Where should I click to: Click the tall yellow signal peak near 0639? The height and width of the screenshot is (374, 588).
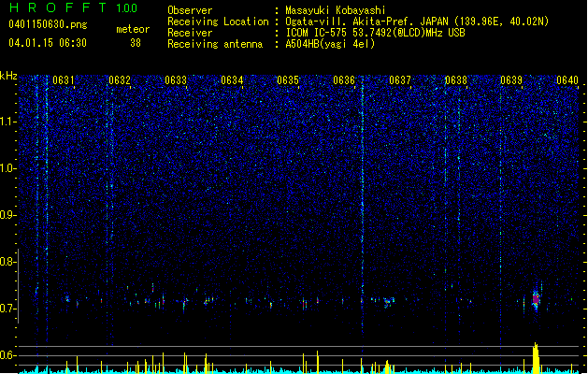click(536, 358)
